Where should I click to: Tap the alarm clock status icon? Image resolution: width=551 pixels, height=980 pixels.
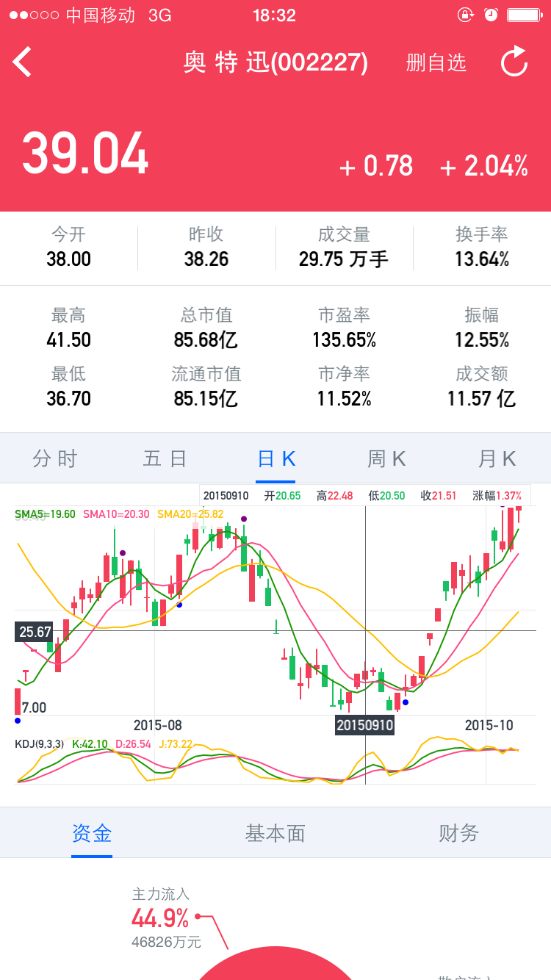tap(491, 15)
